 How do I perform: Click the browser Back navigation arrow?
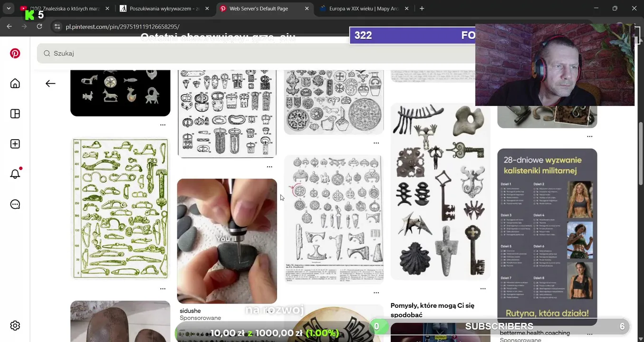tap(10, 27)
